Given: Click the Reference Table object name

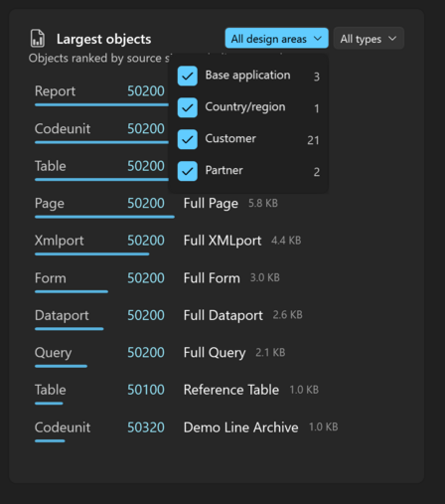Looking at the screenshot, I should 231,390.
